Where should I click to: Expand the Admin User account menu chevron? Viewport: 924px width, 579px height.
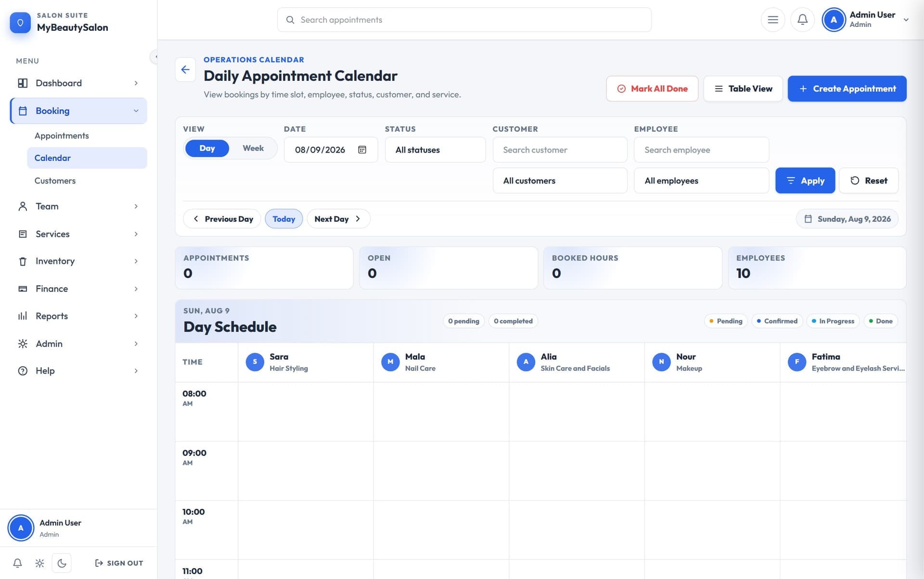906,20
